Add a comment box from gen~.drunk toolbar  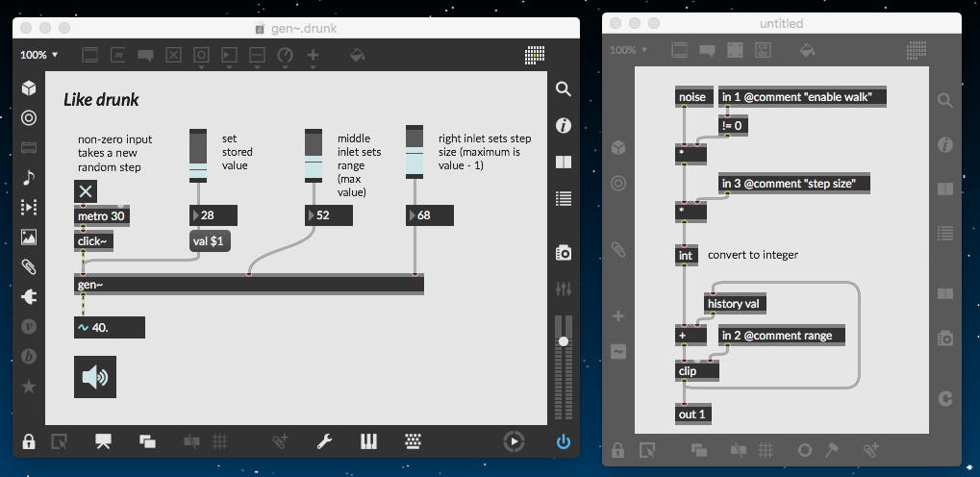(145, 55)
